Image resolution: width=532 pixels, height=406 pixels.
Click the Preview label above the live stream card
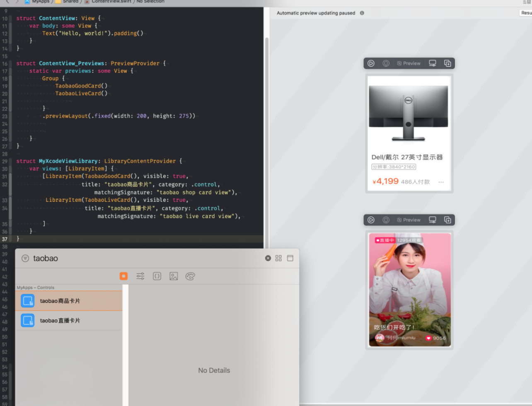pos(409,220)
